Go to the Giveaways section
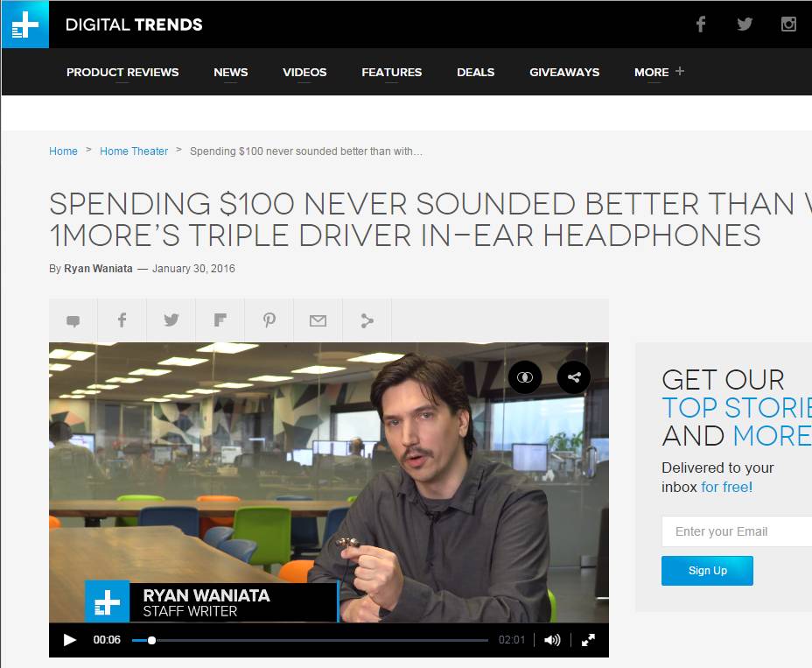The width and height of the screenshot is (812, 668). click(564, 72)
